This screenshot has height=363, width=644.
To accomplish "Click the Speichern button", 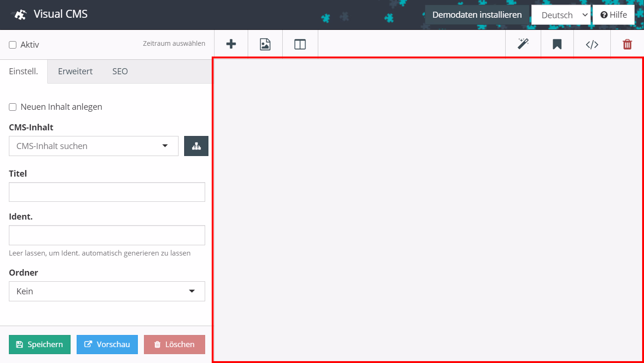I will (x=40, y=345).
